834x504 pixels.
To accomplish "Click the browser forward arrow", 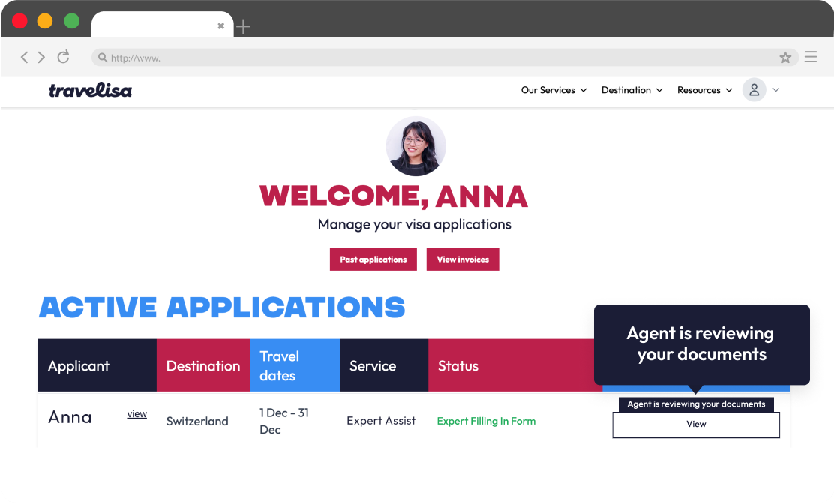I will [x=41, y=58].
